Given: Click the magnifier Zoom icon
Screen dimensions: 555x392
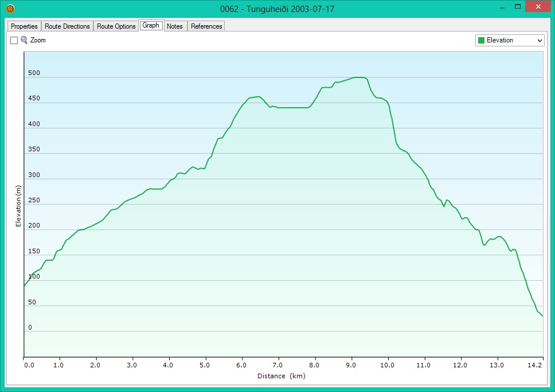Looking at the screenshot, I should point(24,40).
